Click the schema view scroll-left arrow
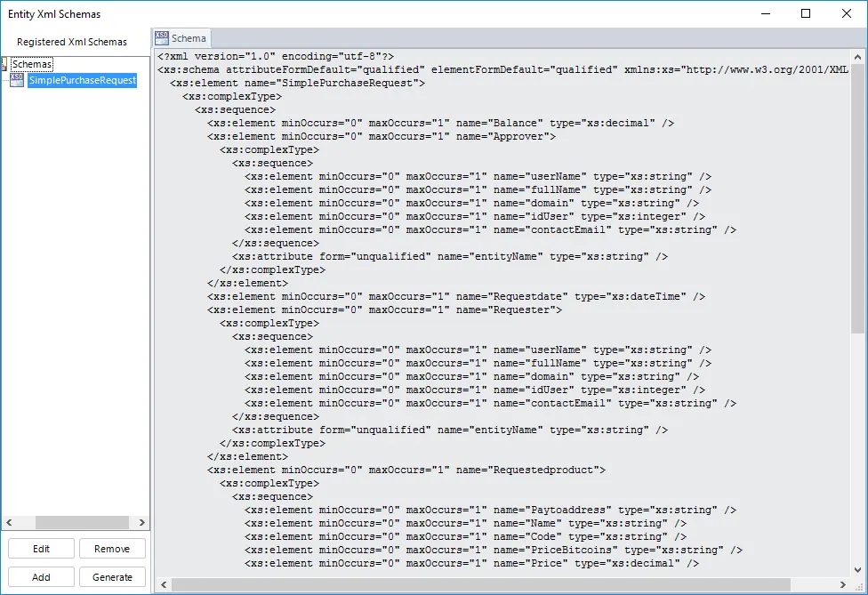The width and height of the screenshot is (868, 595). (164, 584)
